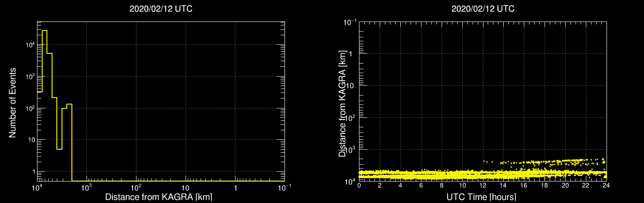The height and width of the screenshot is (203, 644).
Task: Click scatter plot y-axis tick 10^3
Action: point(351,149)
